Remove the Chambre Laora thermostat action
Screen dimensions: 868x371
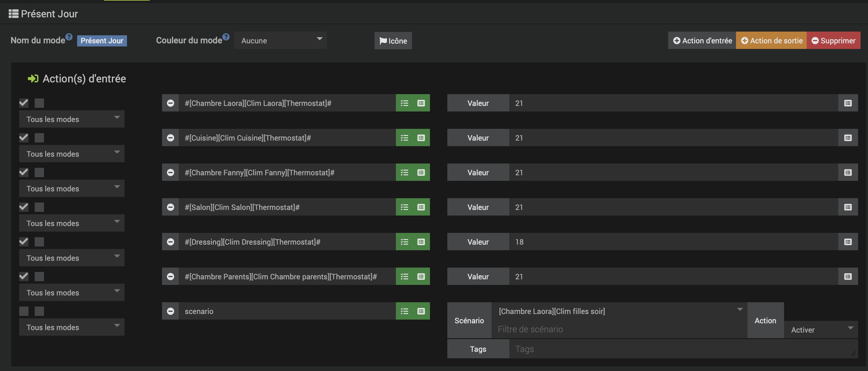coord(170,103)
